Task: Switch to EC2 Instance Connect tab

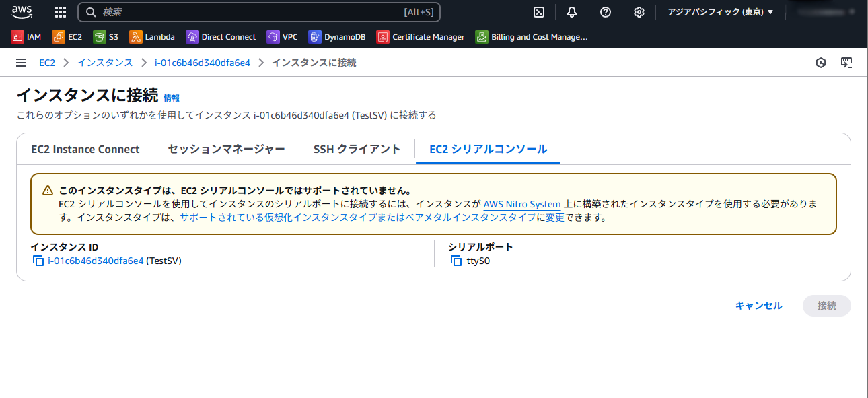Action: pos(85,150)
